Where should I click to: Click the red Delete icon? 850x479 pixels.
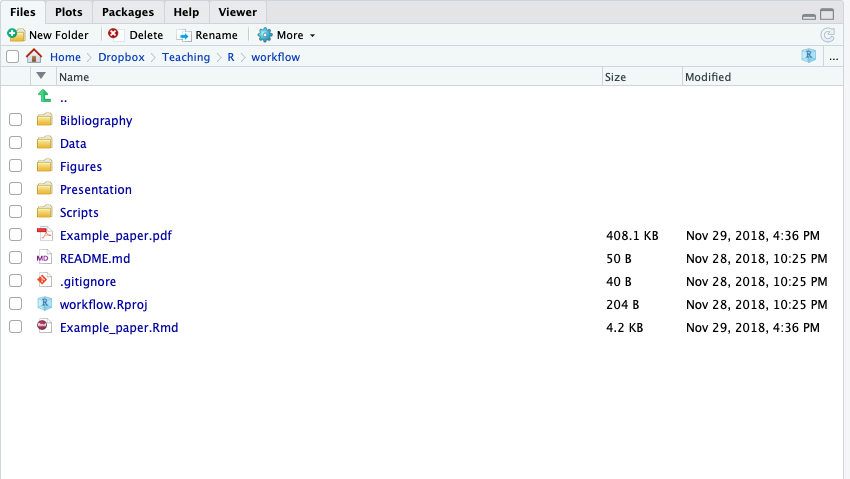[113, 34]
